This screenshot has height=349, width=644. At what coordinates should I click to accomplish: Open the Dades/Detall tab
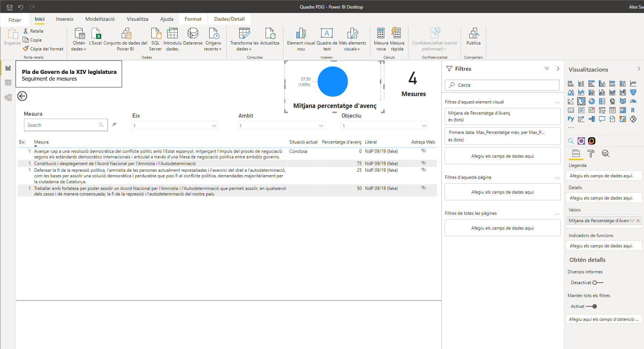click(x=229, y=19)
